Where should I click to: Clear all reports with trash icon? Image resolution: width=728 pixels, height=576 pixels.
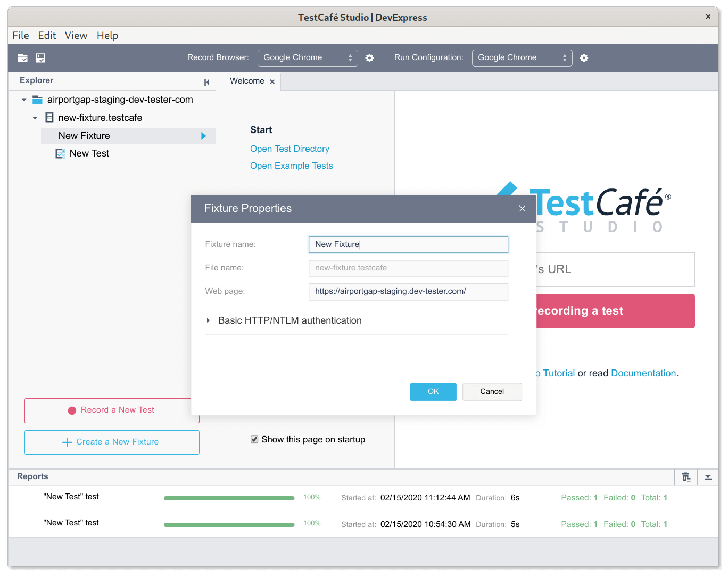pyautogui.click(x=686, y=477)
